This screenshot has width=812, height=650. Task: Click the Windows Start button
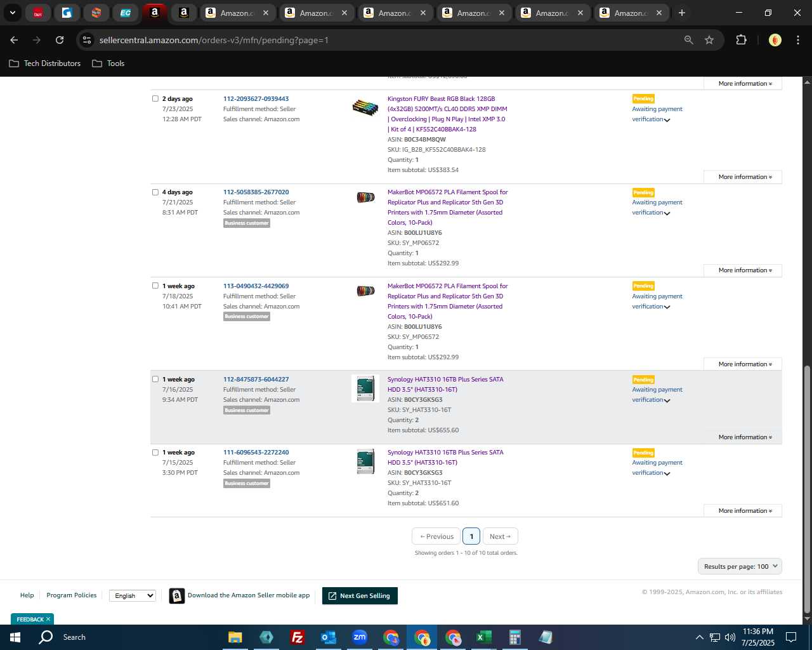[15, 637]
